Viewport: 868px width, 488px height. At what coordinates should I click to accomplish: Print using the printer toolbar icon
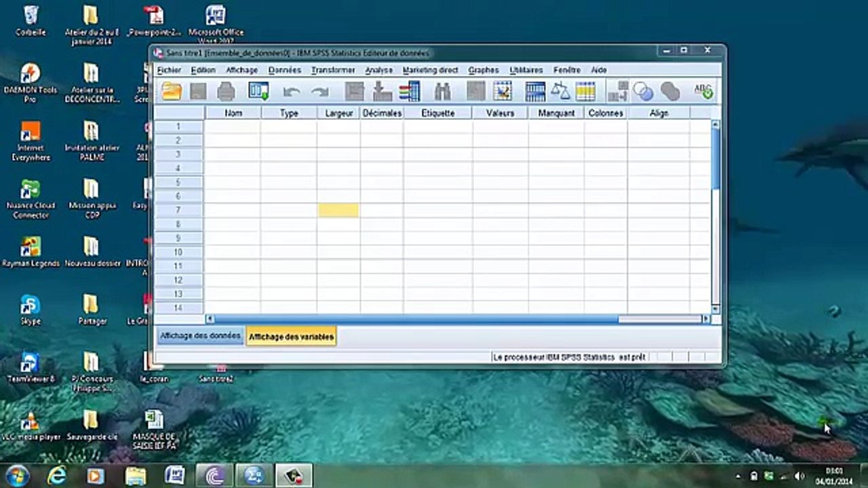click(226, 91)
